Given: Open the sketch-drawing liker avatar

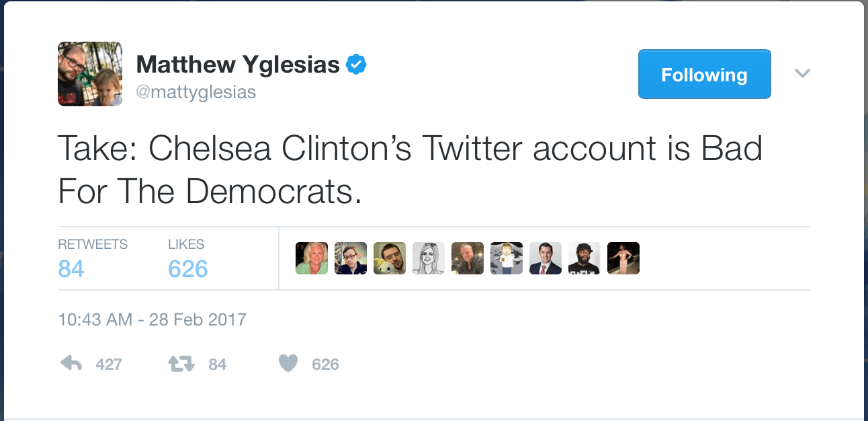Looking at the screenshot, I should point(429,258).
